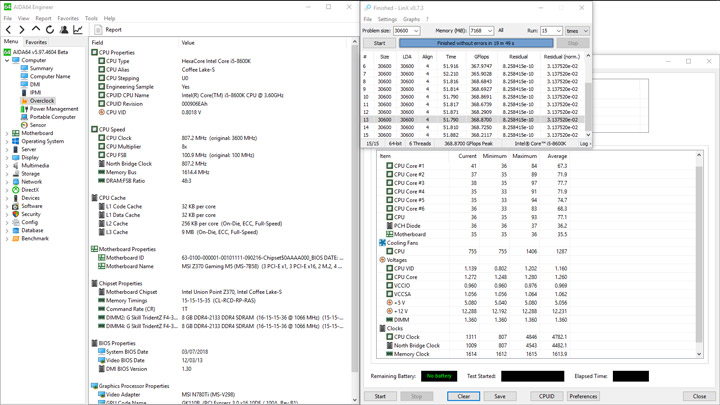
Task: Select Security in the tree
Action: (31, 214)
